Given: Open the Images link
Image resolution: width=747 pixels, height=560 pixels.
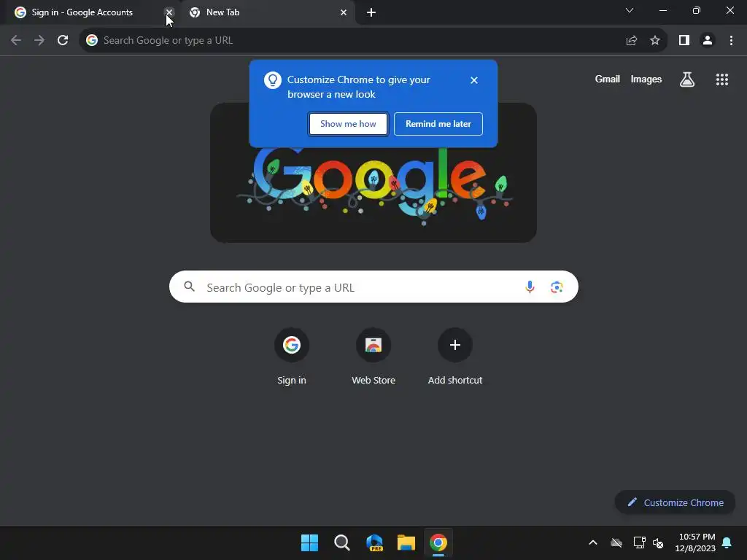Looking at the screenshot, I should pyautogui.click(x=646, y=79).
